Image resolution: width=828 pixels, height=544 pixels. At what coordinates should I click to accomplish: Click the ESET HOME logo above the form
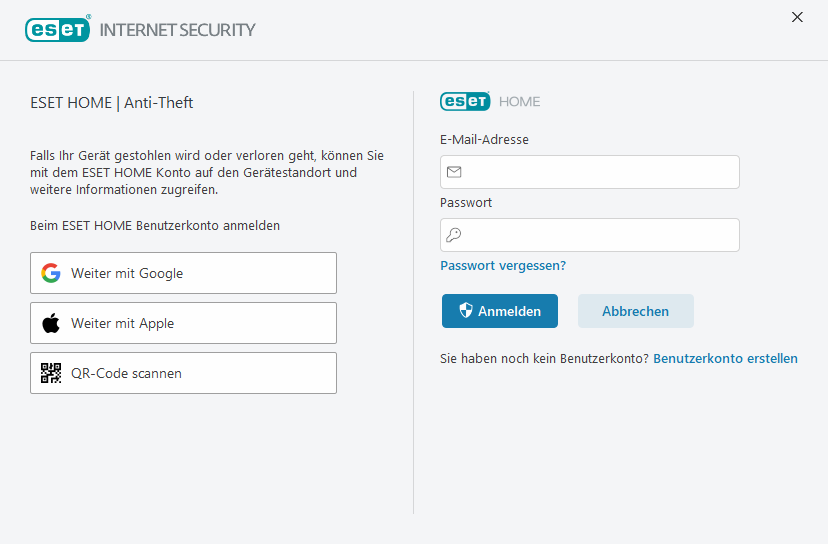point(490,101)
